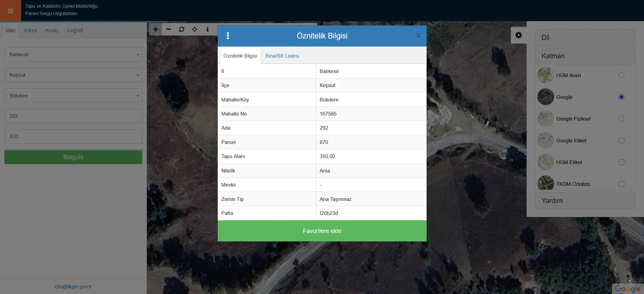Select the HGM Arazi base layer radio
This screenshot has width=644, height=294.
pos(622,75)
